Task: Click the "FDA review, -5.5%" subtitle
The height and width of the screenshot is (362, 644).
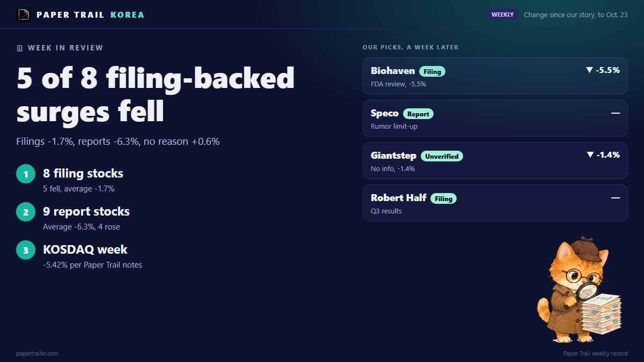Action: 398,84
